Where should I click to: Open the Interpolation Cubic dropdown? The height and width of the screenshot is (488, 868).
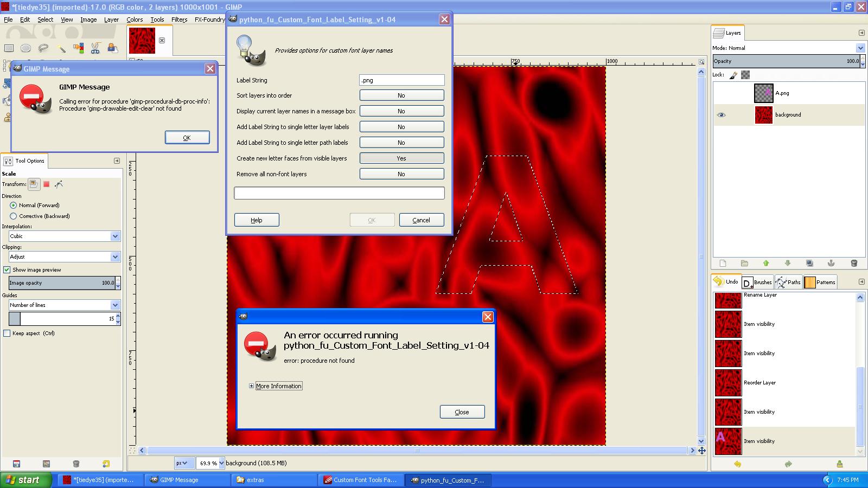click(64, 236)
